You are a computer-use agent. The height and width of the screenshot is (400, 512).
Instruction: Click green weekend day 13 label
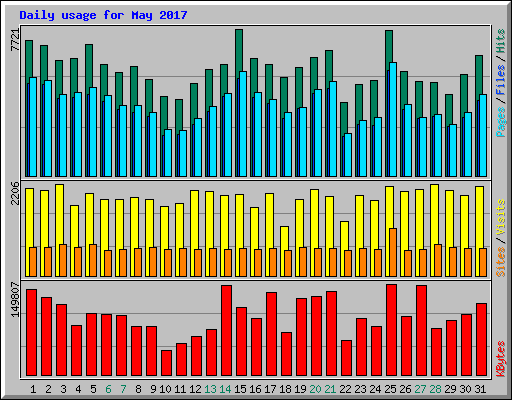pos(210,389)
